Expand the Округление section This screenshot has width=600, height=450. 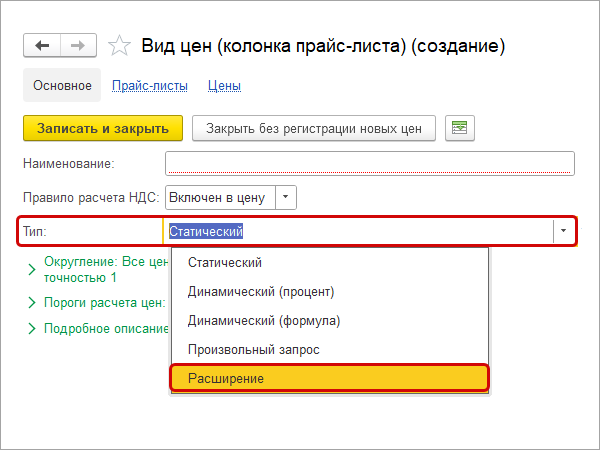(x=33, y=263)
